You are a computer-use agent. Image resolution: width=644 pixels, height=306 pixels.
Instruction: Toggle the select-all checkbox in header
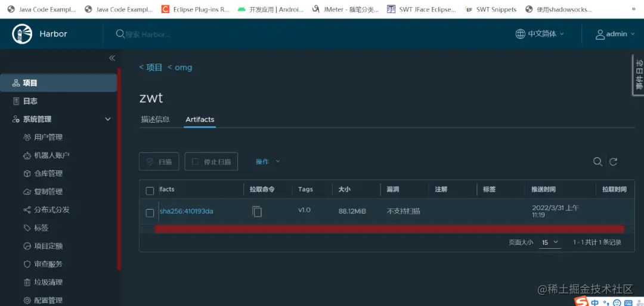pyautogui.click(x=150, y=191)
